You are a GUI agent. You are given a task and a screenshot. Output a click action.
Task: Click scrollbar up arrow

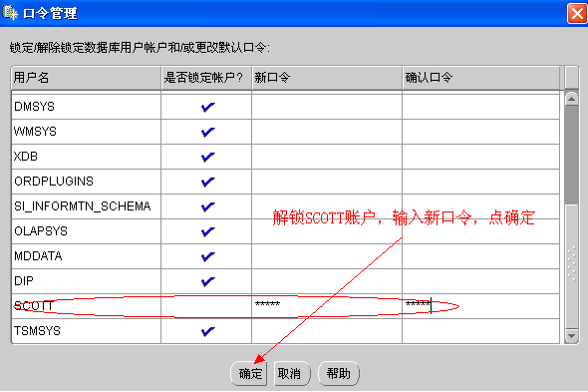[x=571, y=99]
